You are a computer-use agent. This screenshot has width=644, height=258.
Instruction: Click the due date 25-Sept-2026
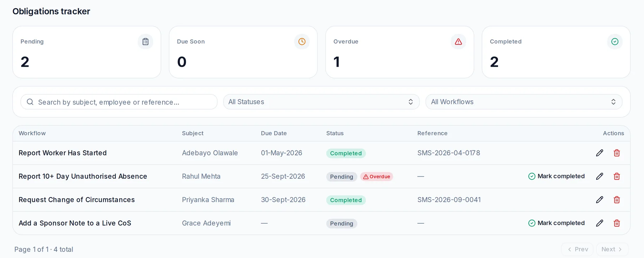283,176
